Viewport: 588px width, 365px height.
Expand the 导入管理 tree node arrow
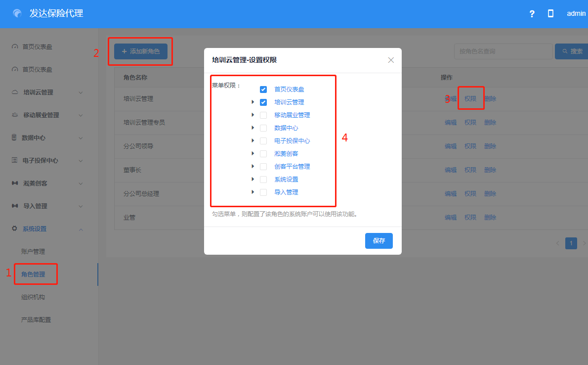coord(253,192)
